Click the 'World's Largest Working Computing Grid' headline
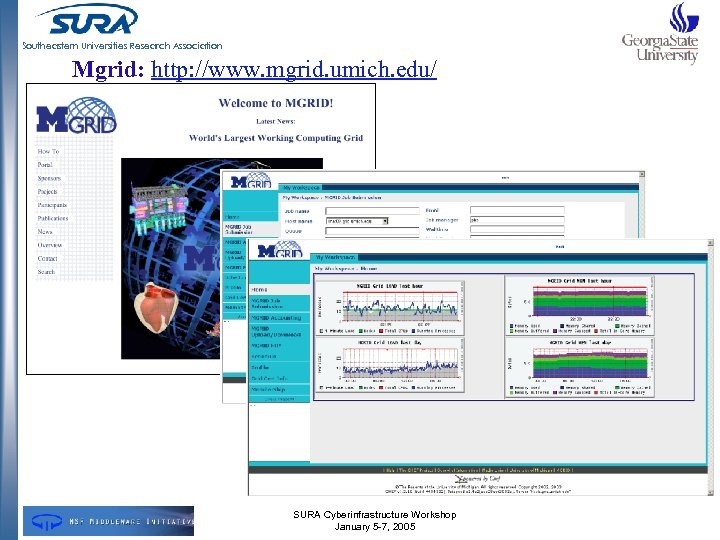 pos(276,138)
